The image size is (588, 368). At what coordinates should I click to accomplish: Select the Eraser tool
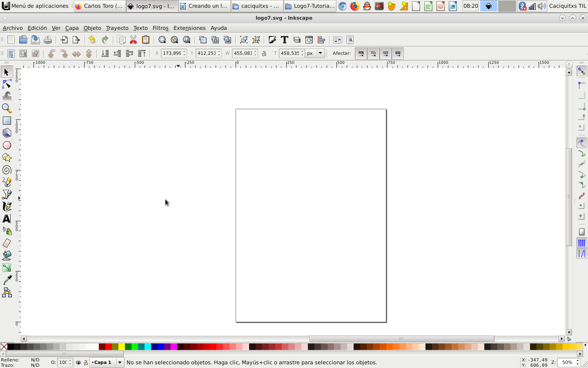point(7,243)
